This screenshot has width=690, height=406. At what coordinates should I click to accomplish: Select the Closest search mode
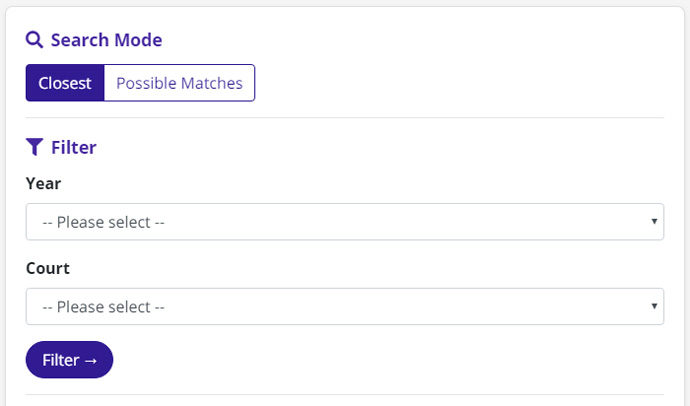coord(65,83)
